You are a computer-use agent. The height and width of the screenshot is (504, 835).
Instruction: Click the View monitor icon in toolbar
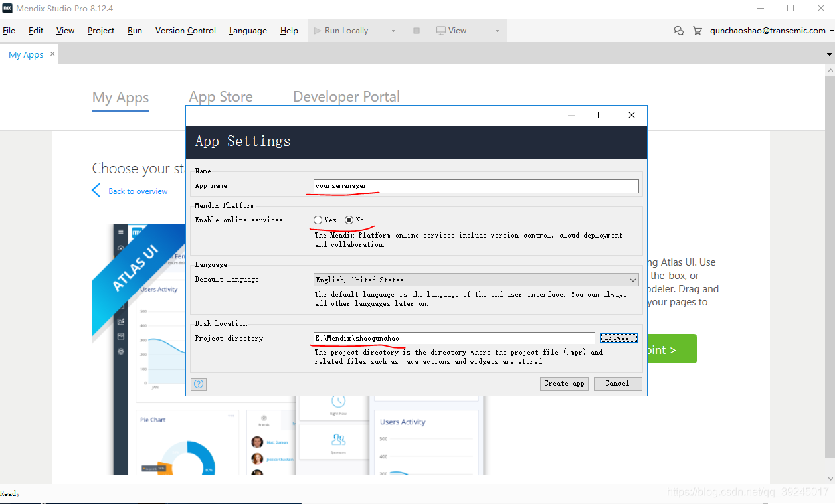coord(441,31)
